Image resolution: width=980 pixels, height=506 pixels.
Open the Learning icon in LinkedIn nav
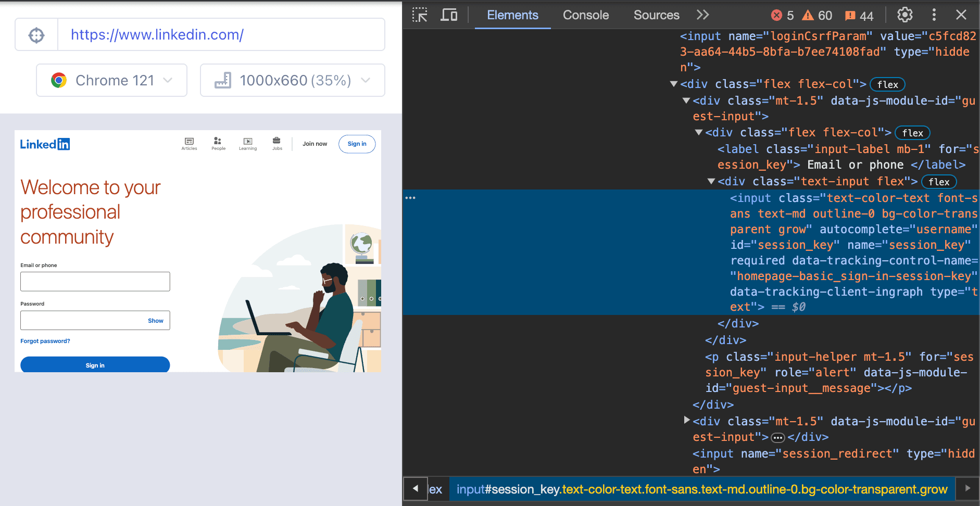[x=248, y=144]
